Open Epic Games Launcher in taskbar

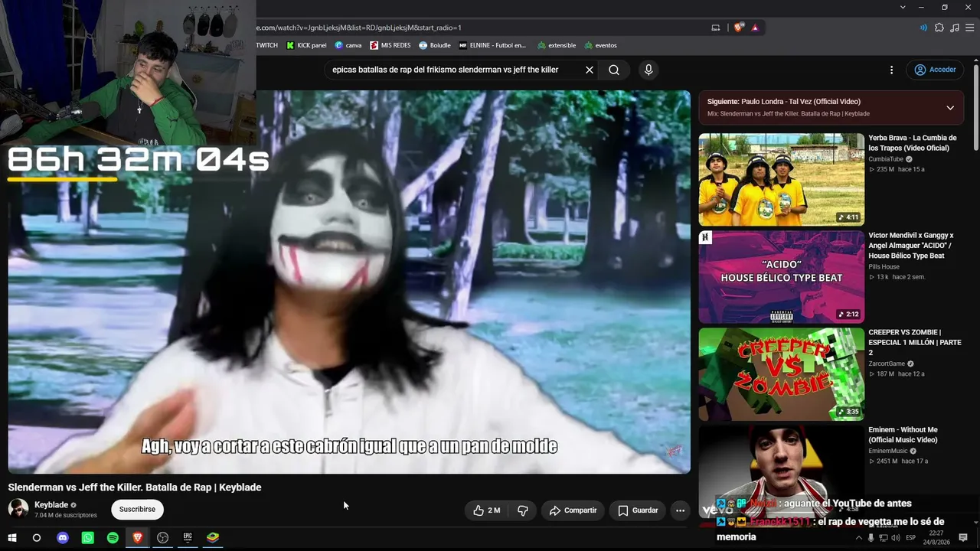click(188, 538)
